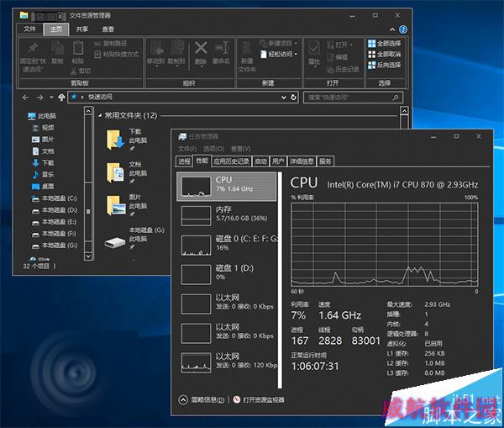504x428 pixels.
Task: Click the forward arrow in File Explorer
Action: click(40, 98)
